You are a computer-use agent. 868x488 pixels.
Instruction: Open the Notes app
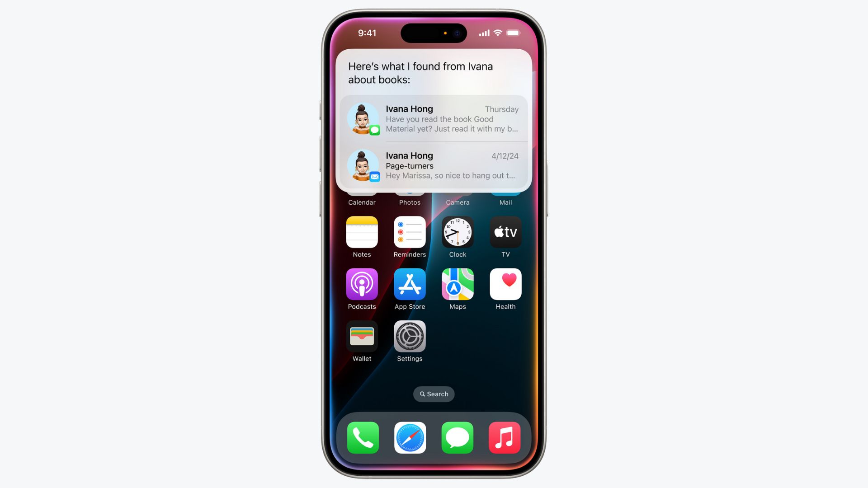click(362, 232)
